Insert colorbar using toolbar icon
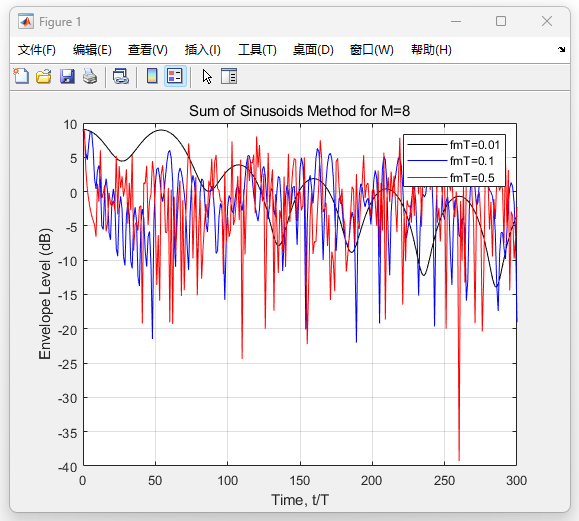 click(152, 76)
